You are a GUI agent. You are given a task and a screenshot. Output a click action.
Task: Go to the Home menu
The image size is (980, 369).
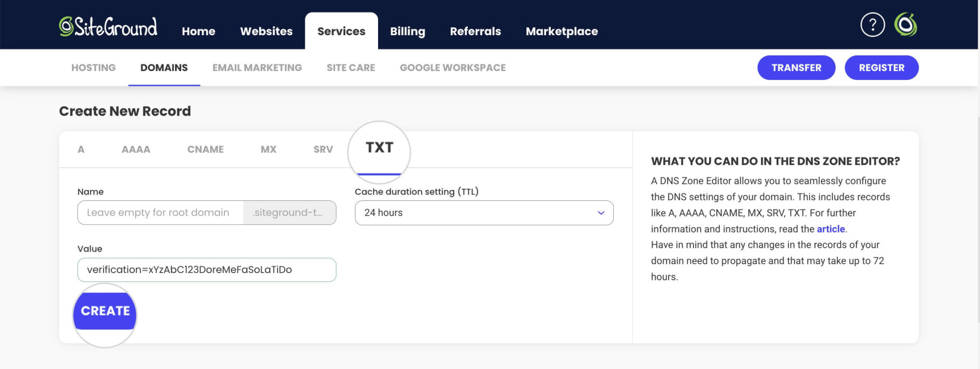pos(198,31)
